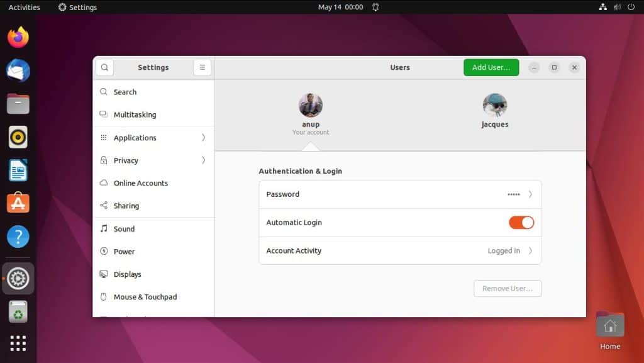This screenshot has width=644, height=363.
Task: Open the Activities overview
Action: (23, 7)
